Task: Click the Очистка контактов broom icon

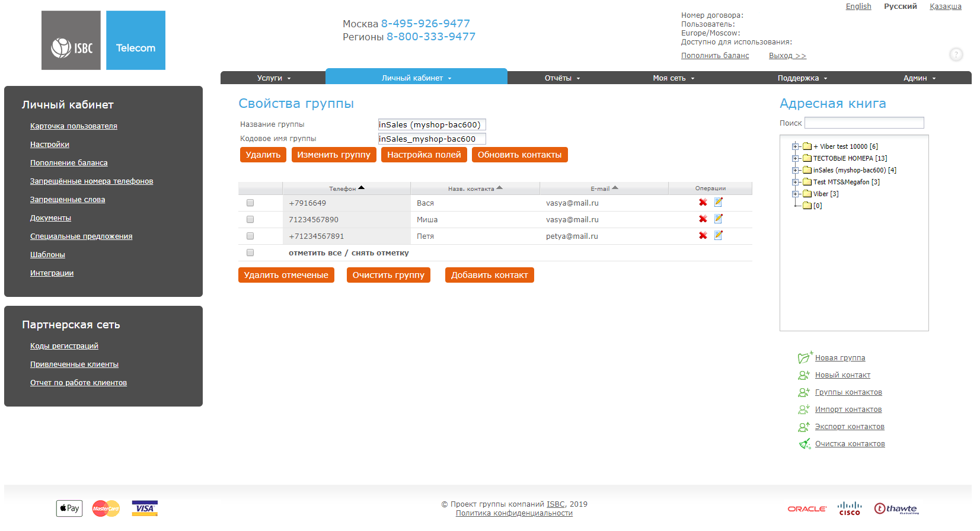Action: [805, 444]
